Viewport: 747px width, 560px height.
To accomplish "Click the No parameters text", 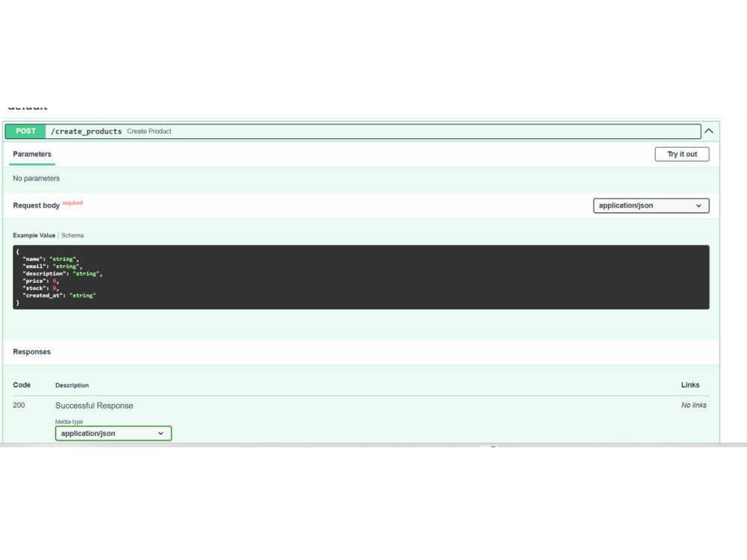I will pos(36,178).
